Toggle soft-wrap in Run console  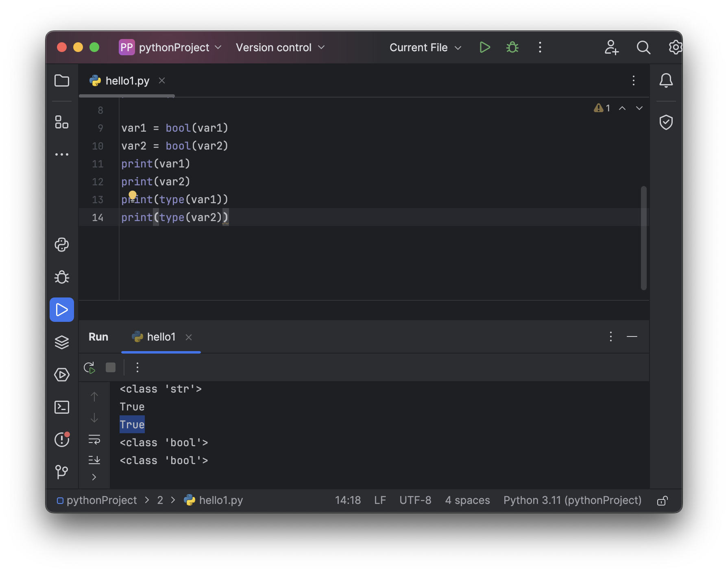(x=94, y=439)
